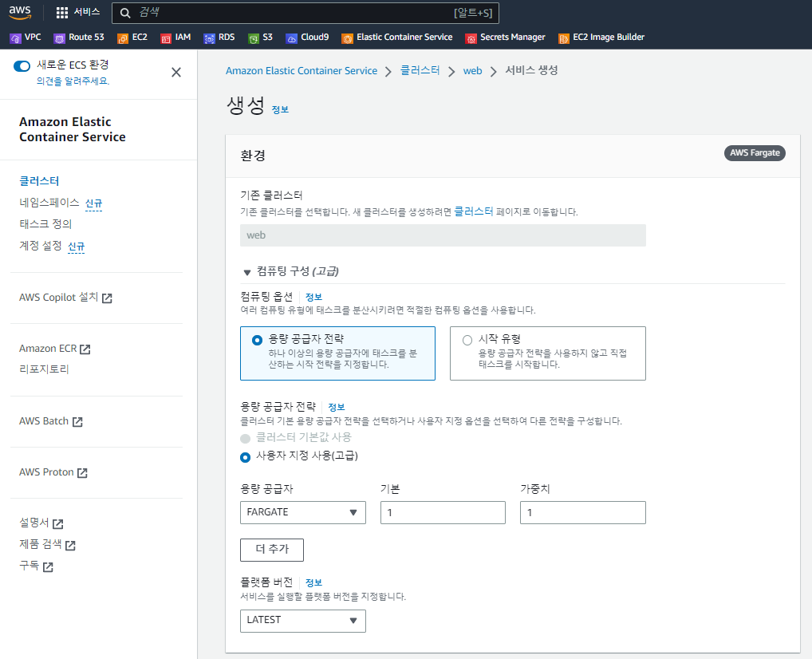Open 정보 link next to 플랫폼 버전
812x659 pixels.
313,583
